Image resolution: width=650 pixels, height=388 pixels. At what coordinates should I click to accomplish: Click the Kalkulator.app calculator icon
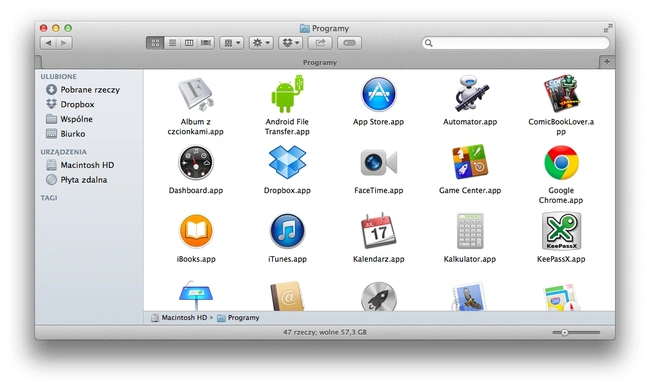[x=470, y=231]
